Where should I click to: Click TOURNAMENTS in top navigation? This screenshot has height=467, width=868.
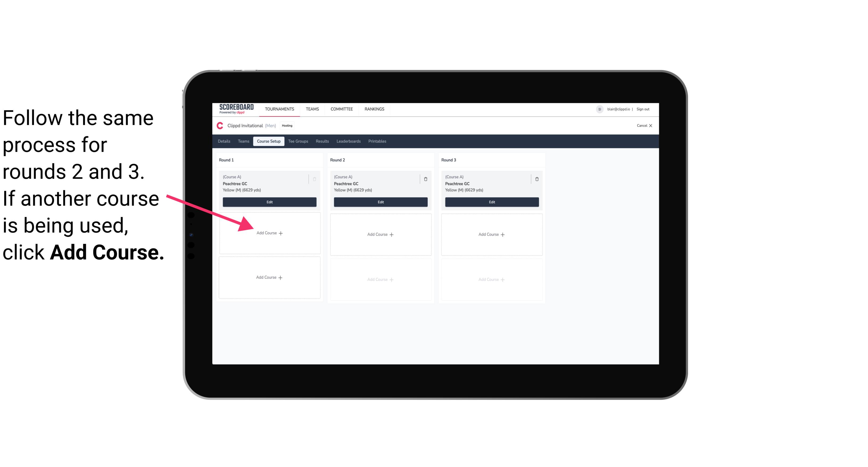coord(280,109)
